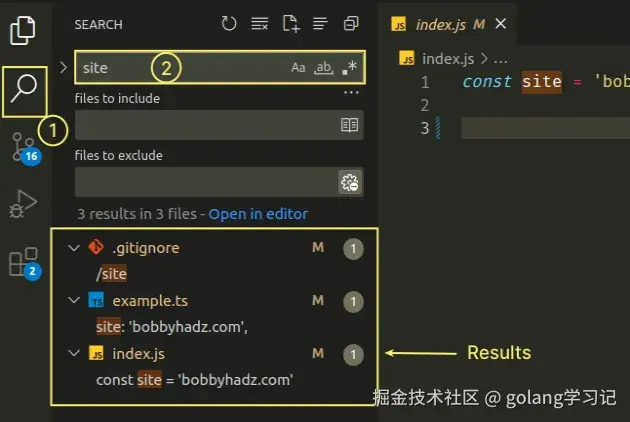Open the site: 'bobbyhadz.com', match
Screen dimensions: 630x422
tap(172, 327)
